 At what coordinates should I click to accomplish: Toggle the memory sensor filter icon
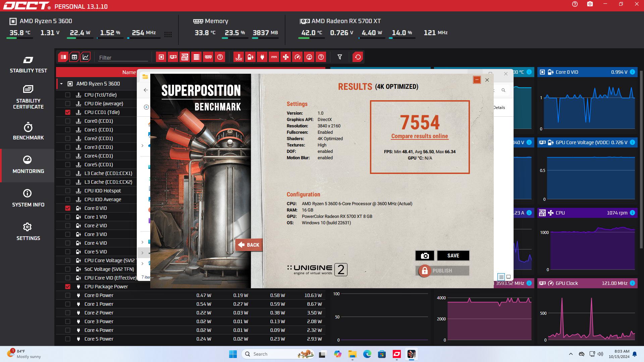[x=208, y=57]
